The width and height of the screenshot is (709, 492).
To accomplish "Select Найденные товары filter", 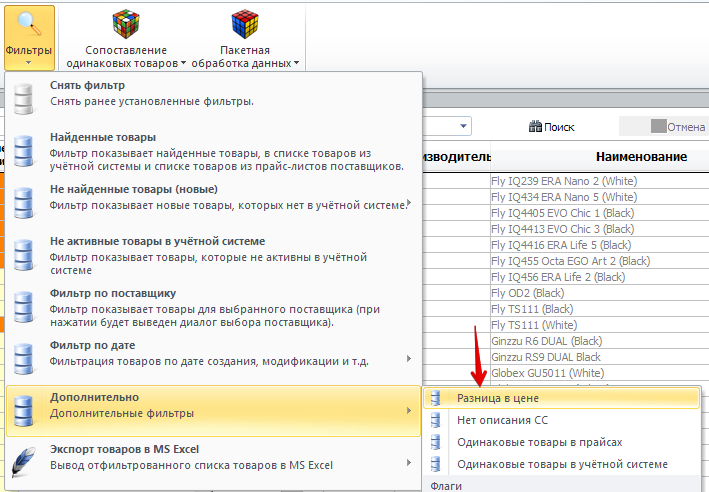I will point(213,151).
